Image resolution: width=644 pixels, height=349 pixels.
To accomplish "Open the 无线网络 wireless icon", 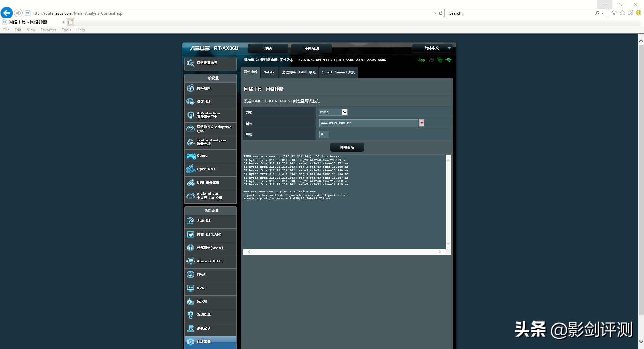I will (191, 221).
